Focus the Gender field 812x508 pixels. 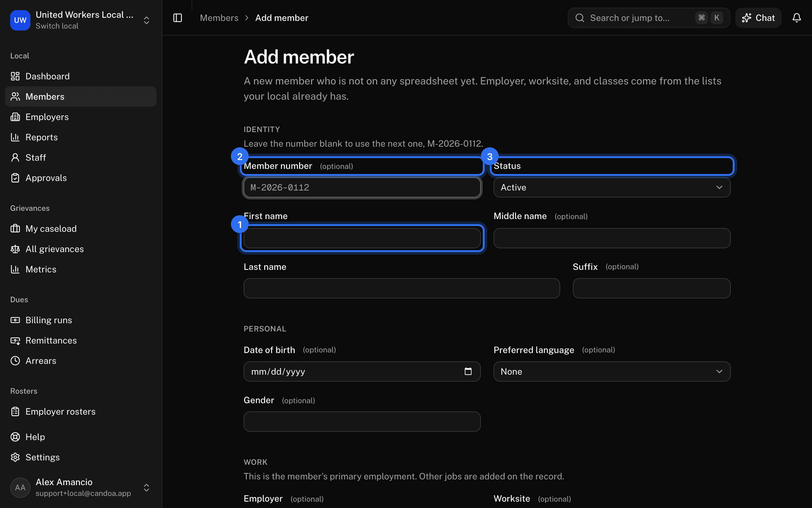tap(362, 422)
